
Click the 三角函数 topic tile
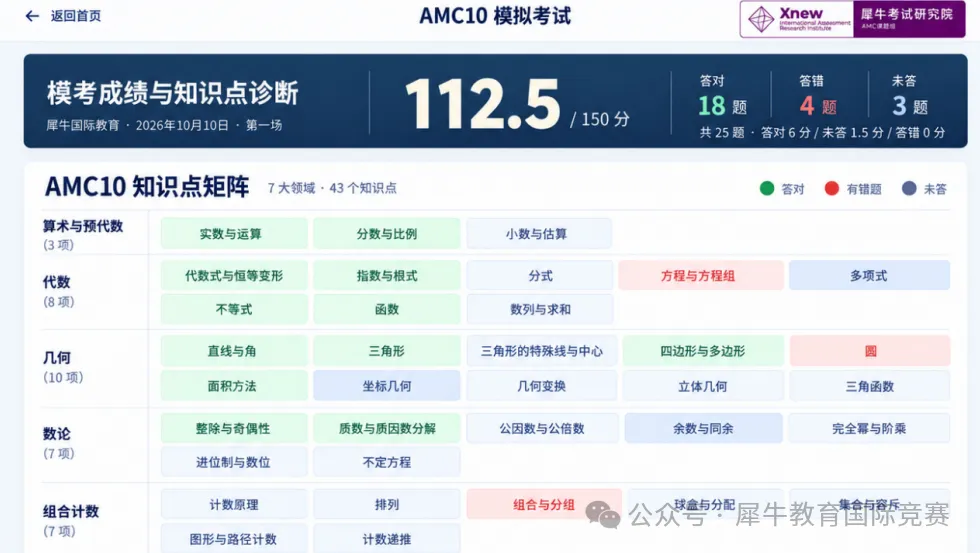(x=870, y=386)
